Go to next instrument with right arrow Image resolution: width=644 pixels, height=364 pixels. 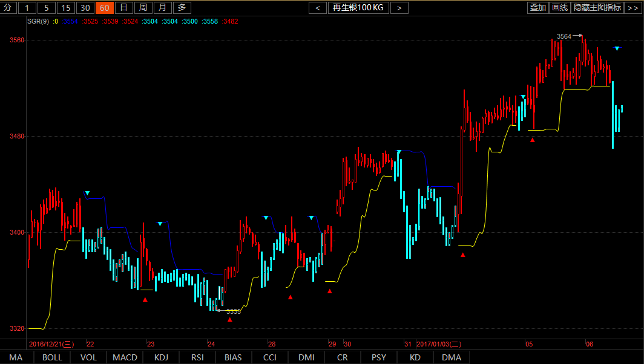(x=399, y=8)
